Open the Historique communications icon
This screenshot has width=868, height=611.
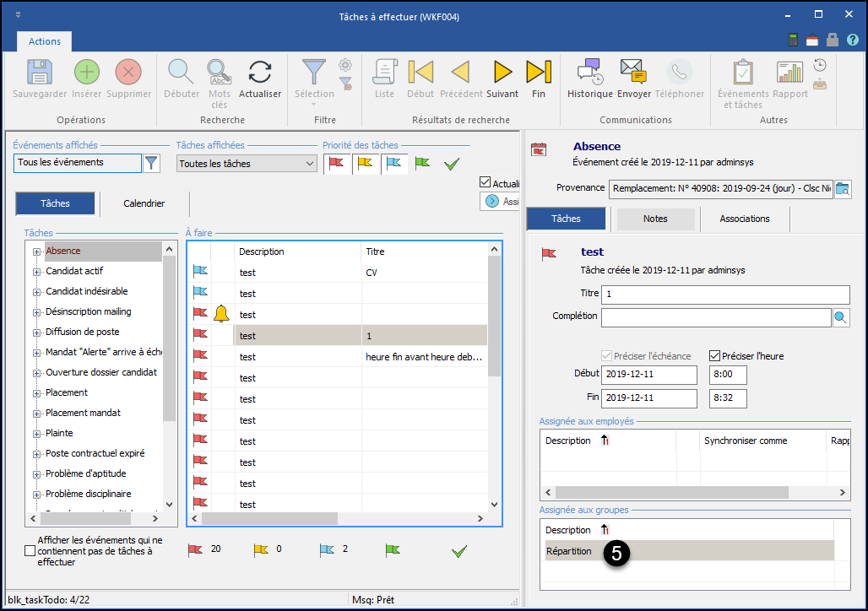(x=589, y=72)
